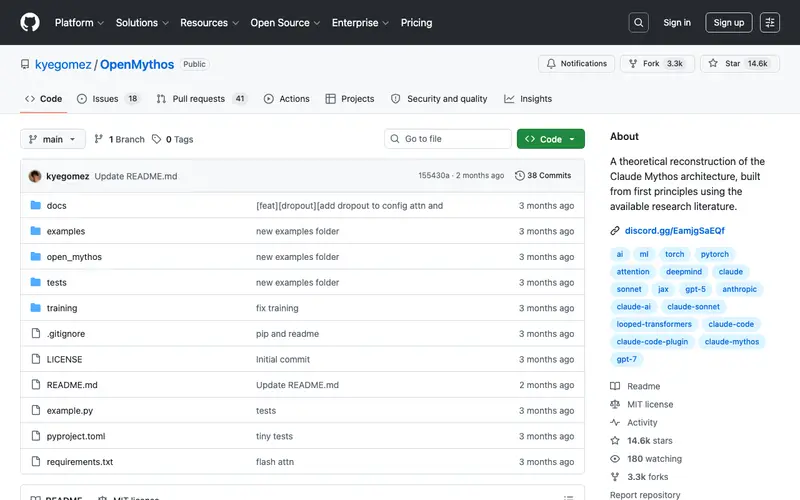Click the repository icon next to kyegomez
Screen dimensions: 800x500
click(x=25, y=64)
